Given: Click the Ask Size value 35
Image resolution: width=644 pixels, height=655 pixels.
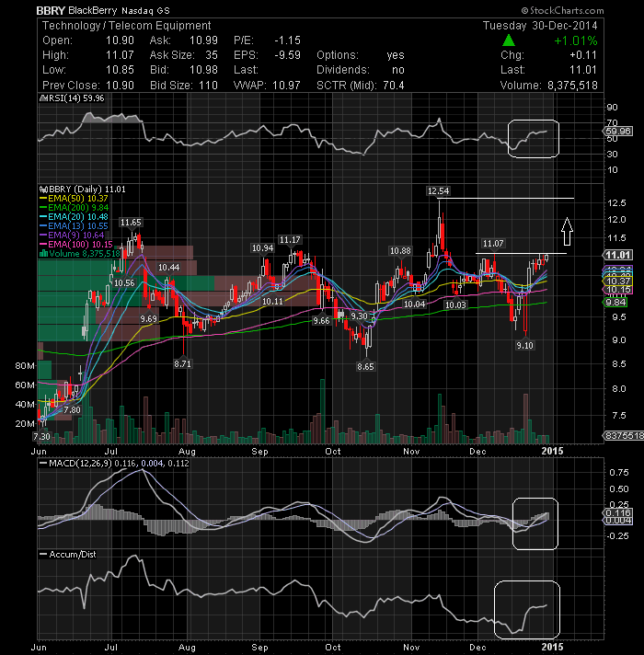Looking at the screenshot, I should (x=212, y=55).
